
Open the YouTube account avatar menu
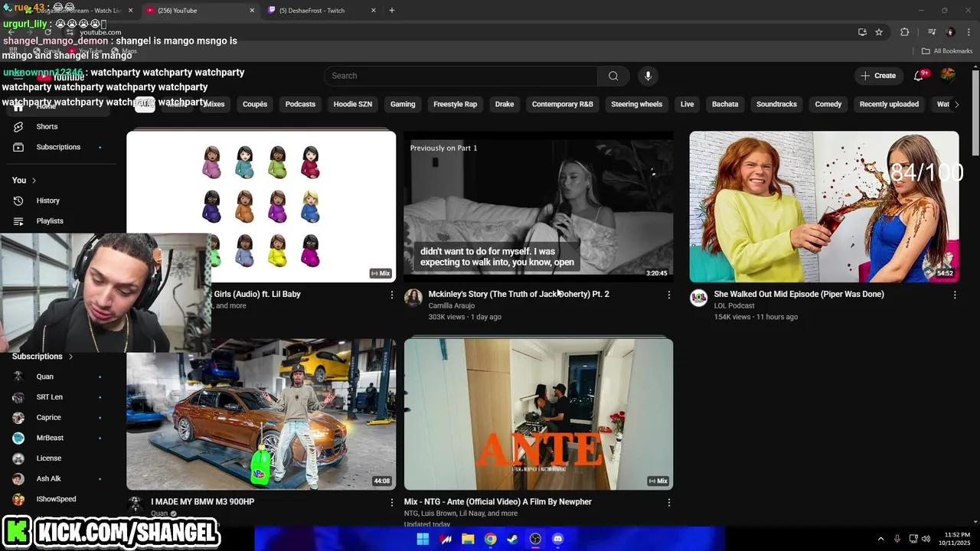tap(948, 75)
